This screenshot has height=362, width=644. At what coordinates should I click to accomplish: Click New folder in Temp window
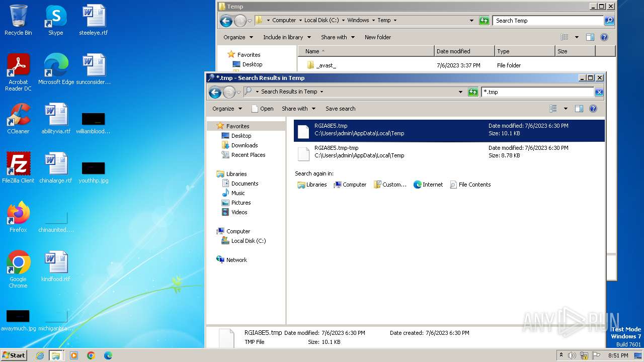pyautogui.click(x=378, y=37)
